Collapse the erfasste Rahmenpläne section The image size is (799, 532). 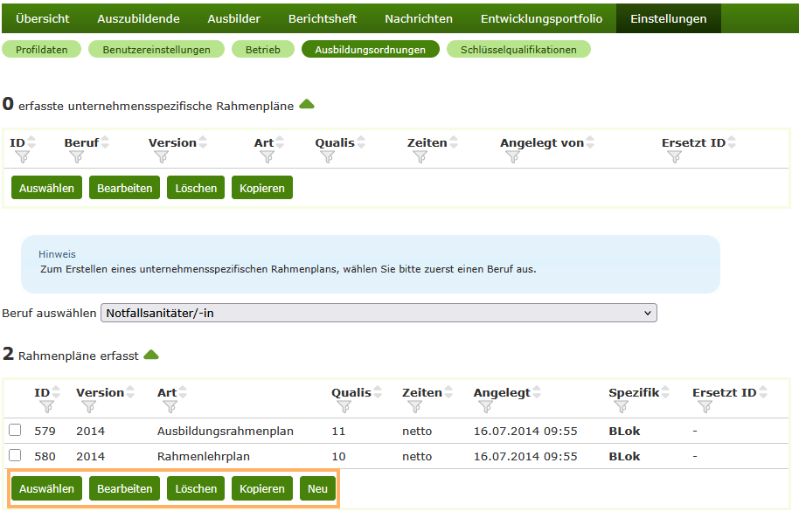pos(307,103)
